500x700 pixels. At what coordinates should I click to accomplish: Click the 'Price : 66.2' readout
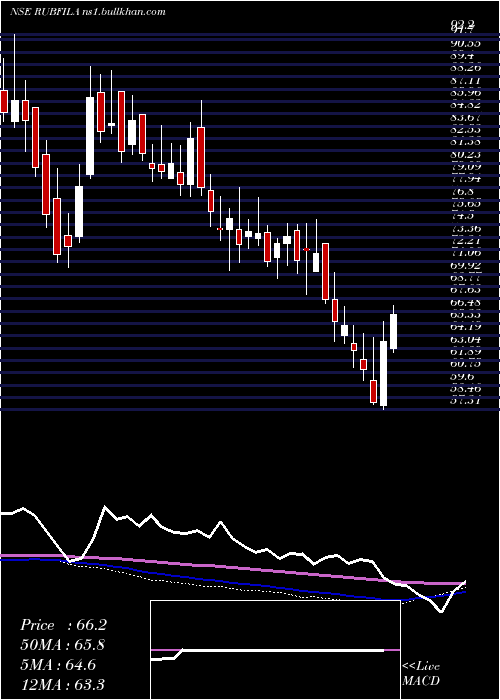63,625
